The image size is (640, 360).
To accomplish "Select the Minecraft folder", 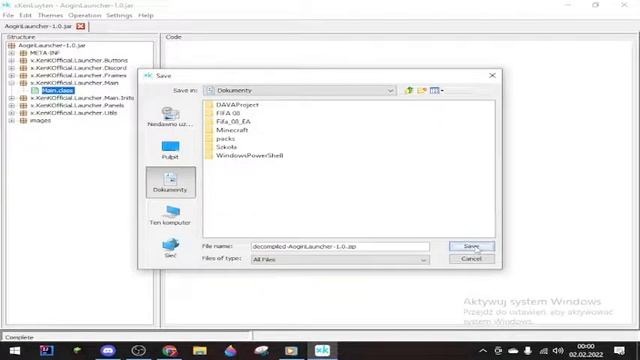I will pyautogui.click(x=227, y=130).
